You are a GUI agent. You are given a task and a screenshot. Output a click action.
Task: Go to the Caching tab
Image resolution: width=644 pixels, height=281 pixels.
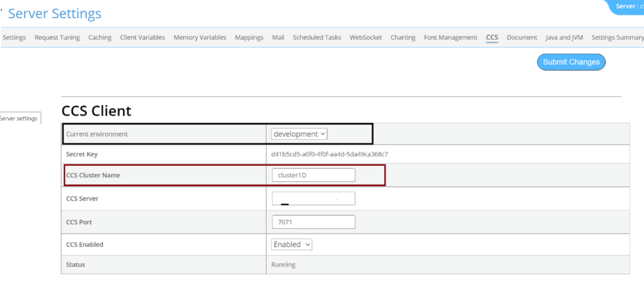point(100,37)
